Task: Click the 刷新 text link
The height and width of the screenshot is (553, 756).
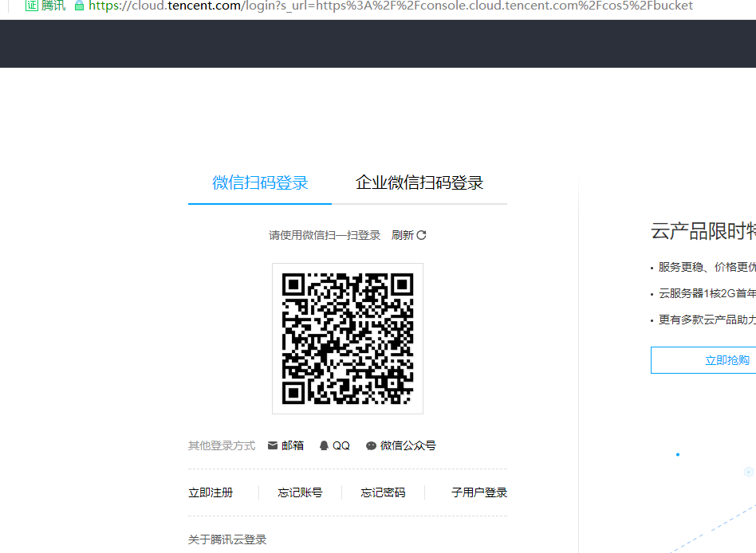Action: pyautogui.click(x=403, y=235)
